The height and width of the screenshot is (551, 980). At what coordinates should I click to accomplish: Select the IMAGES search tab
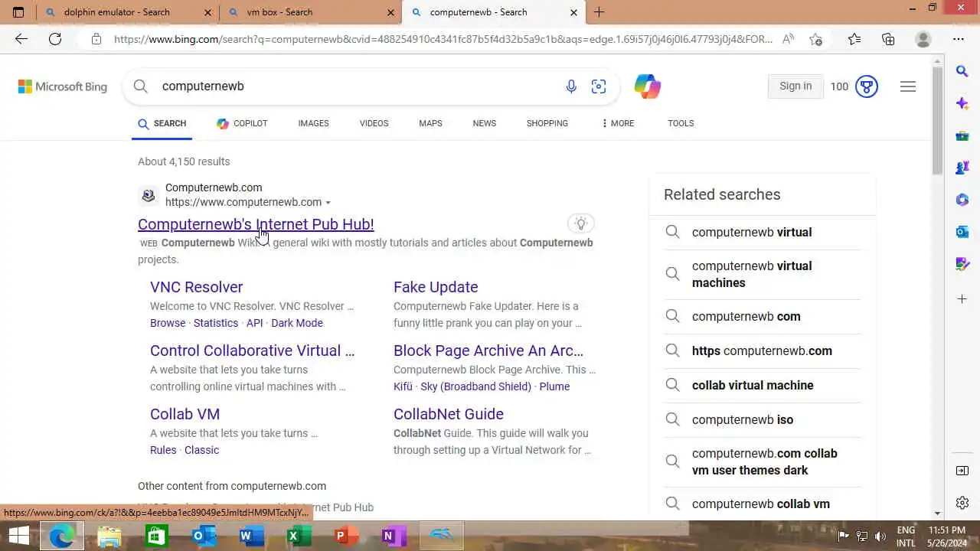pos(313,123)
